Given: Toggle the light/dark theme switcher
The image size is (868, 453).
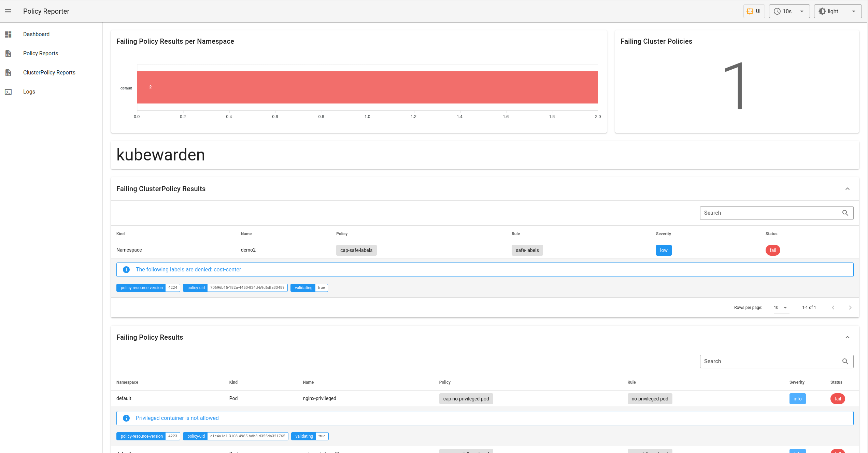Looking at the screenshot, I should point(835,11).
